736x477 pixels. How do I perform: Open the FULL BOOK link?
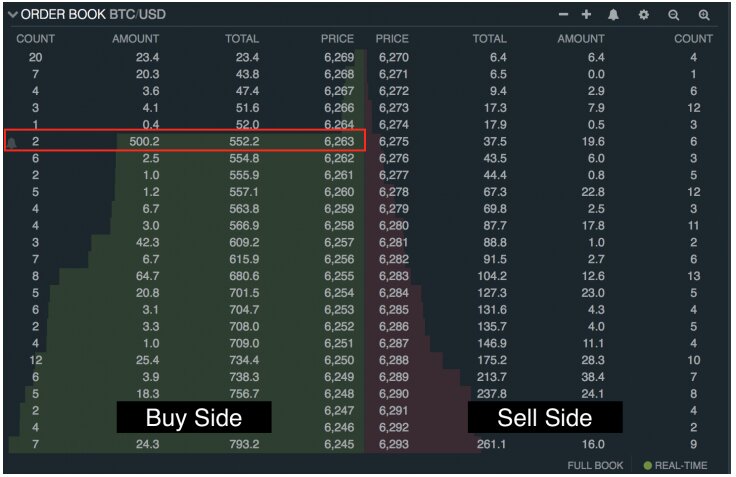coord(595,465)
